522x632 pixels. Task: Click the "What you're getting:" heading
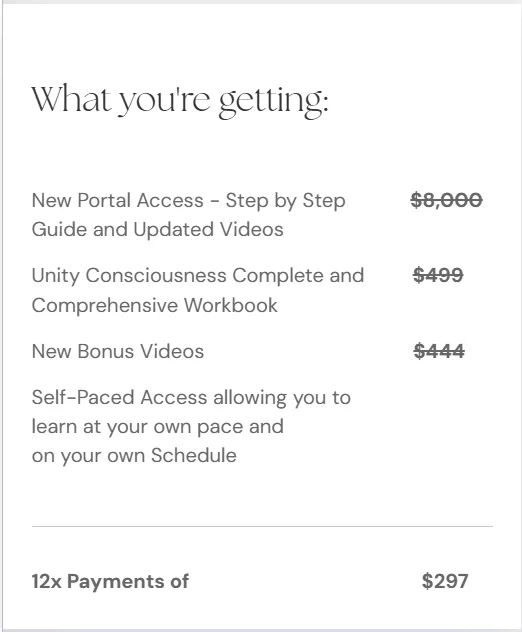pyautogui.click(x=180, y=101)
